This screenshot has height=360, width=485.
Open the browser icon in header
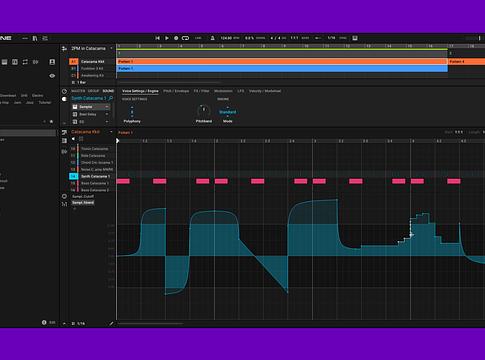pyautogui.click(x=35, y=38)
